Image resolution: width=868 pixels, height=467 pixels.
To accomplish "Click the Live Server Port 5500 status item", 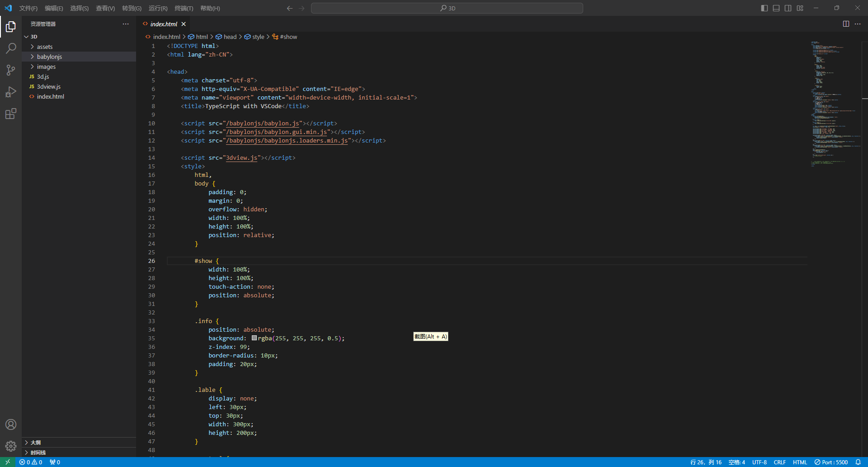I will [831, 462].
